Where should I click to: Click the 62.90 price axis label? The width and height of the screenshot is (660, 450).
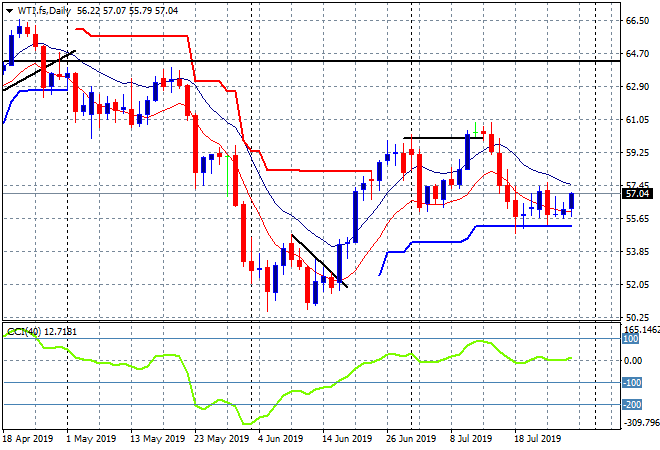(637, 86)
